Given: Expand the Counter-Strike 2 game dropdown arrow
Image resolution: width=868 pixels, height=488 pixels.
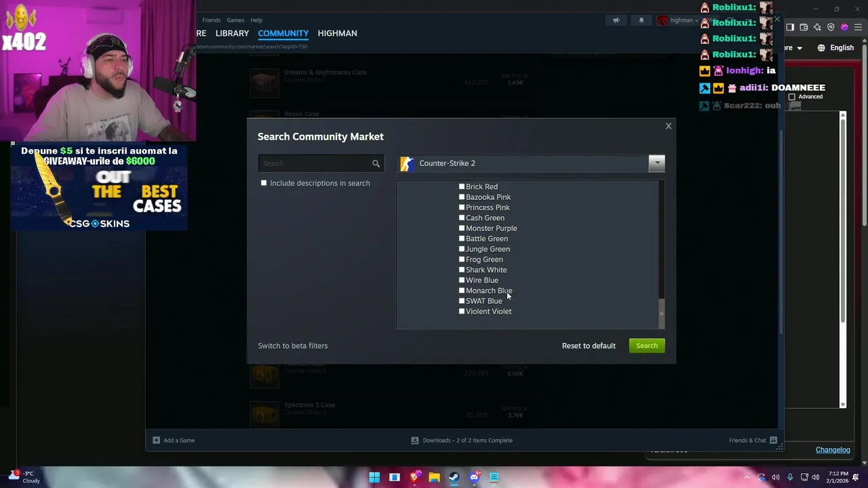Looking at the screenshot, I should coord(656,163).
